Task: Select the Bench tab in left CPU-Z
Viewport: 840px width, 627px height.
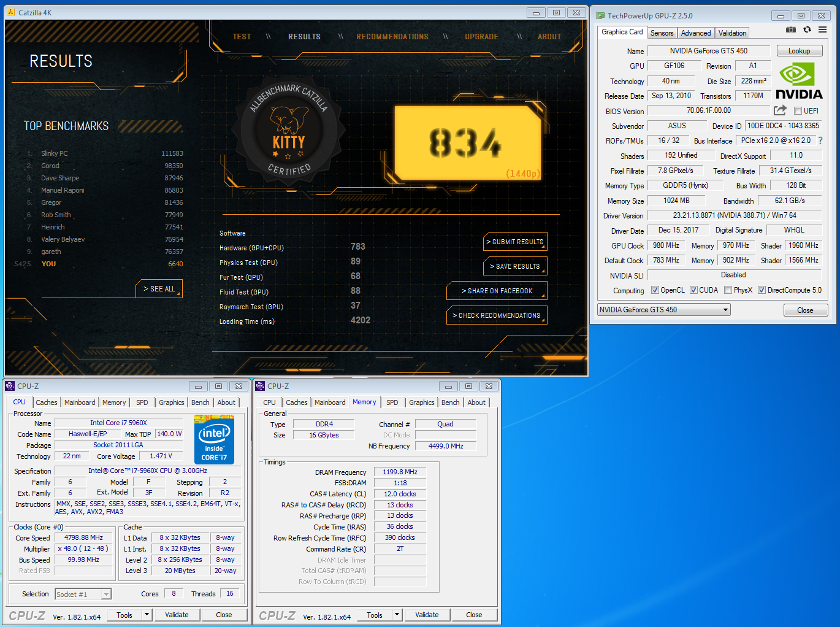Action: (200, 402)
